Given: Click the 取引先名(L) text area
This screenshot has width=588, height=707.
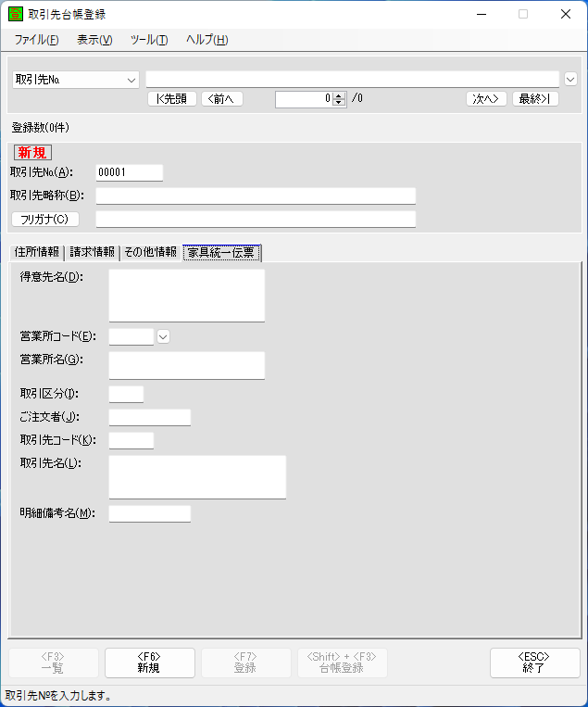Looking at the screenshot, I should [x=197, y=477].
